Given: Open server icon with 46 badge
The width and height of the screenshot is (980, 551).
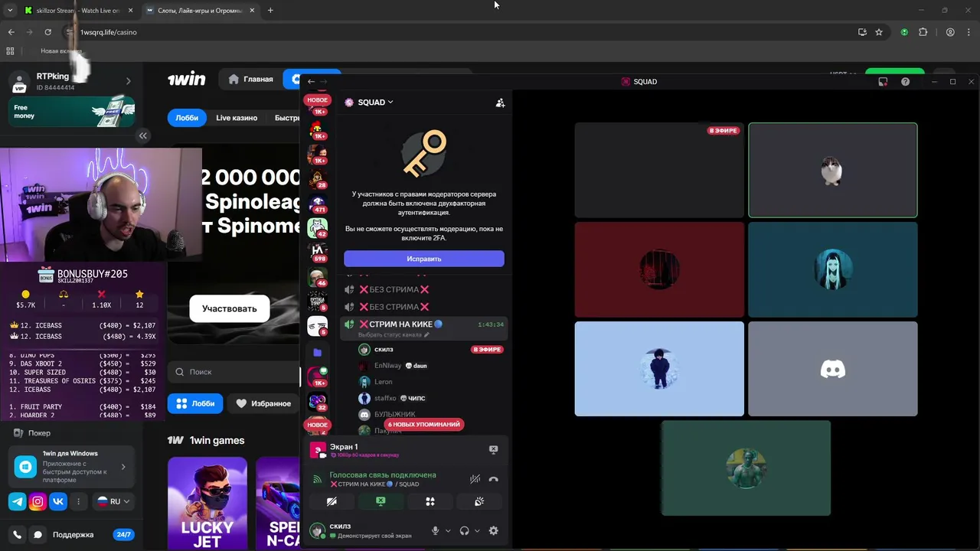Looking at the screenshot, I should 317,276.
